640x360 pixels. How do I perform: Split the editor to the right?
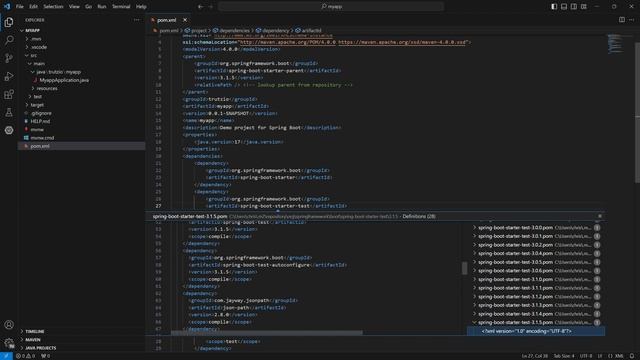[622, 20]
